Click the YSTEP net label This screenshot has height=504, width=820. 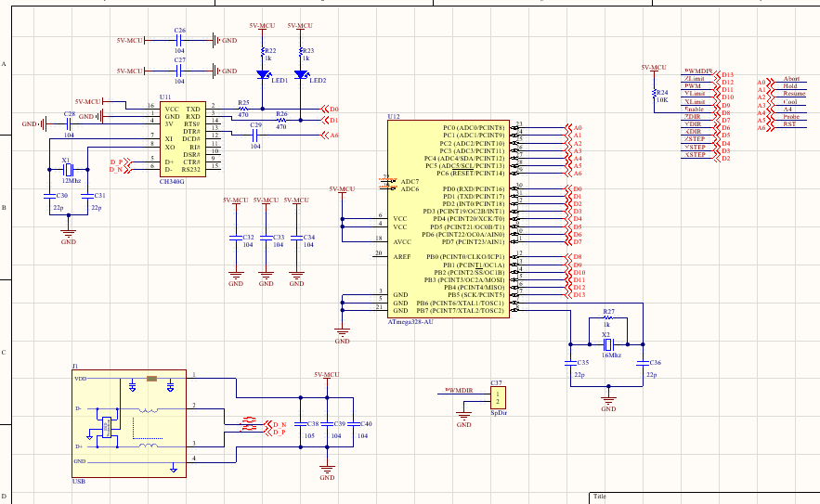pyautogui.click(x=695, y=148)
